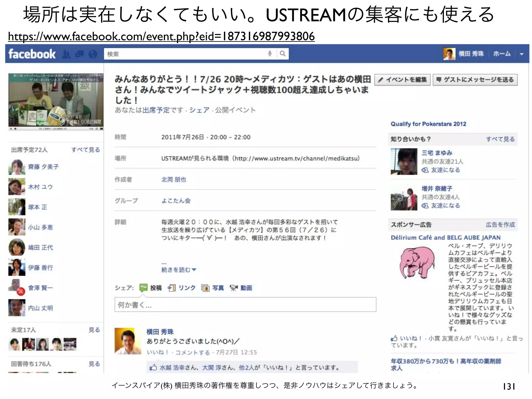Click 増井 奈緒子 profile photo
The width and height of the screenshot is (532, 399).
[x=404, y=197]
